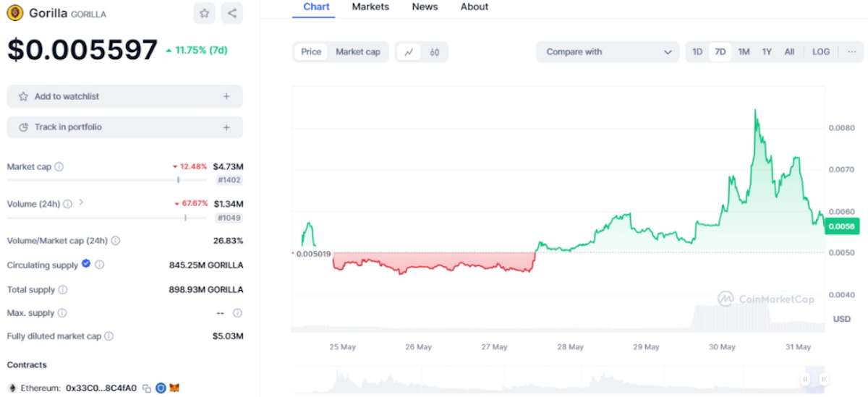Click the $5.03M fully diluted value
The height and width of the screenshot is (397, 868).
228,336
